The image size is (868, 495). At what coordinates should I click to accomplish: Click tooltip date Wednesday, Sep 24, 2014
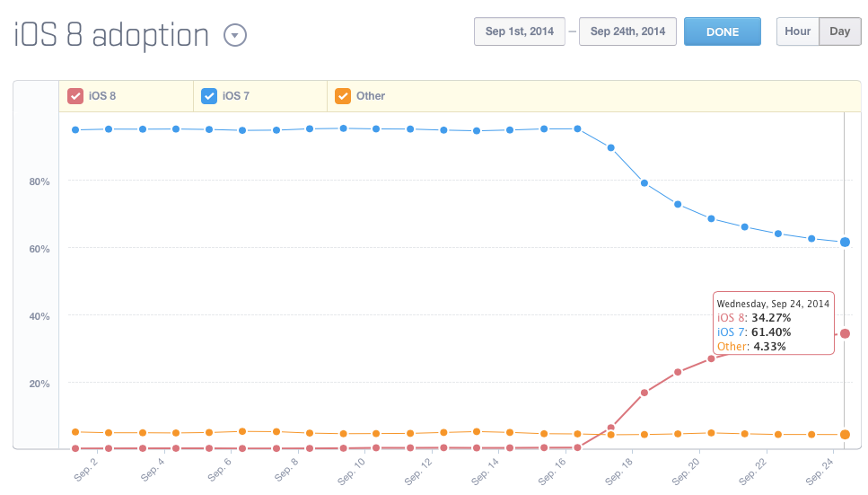(773, 304)
